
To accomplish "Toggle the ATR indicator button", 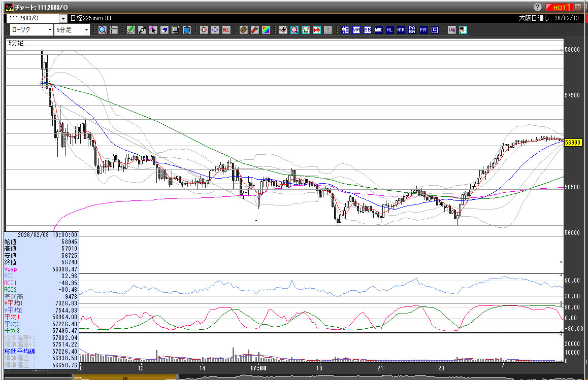I will (401, 30).
